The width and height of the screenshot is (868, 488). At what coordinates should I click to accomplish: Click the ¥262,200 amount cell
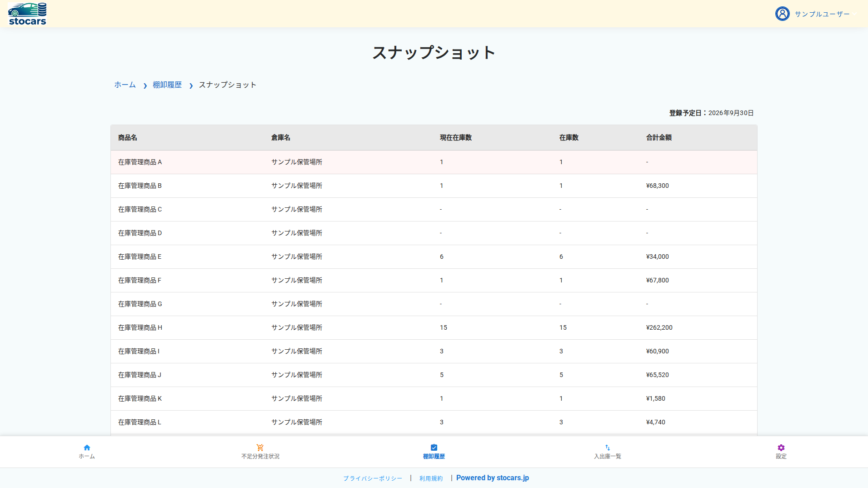coord(659,327)
